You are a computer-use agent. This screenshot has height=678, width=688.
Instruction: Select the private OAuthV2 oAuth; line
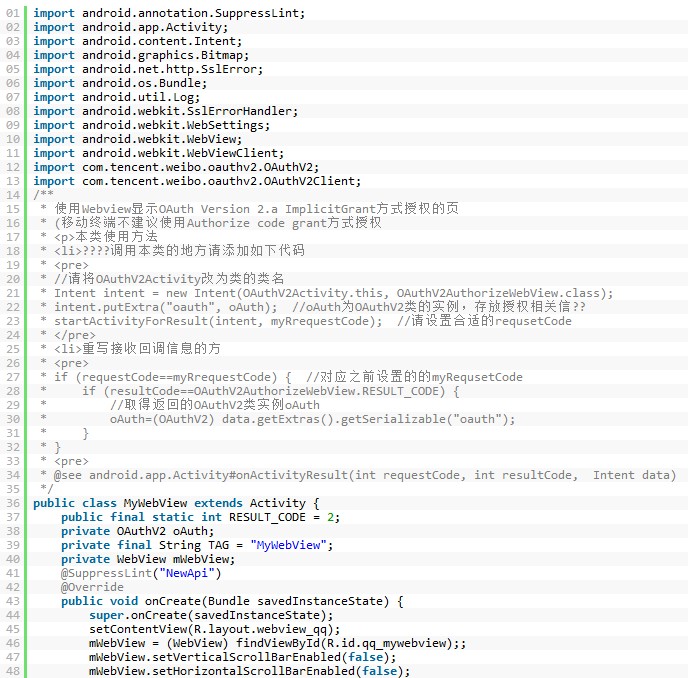click(x=137, y=531)
